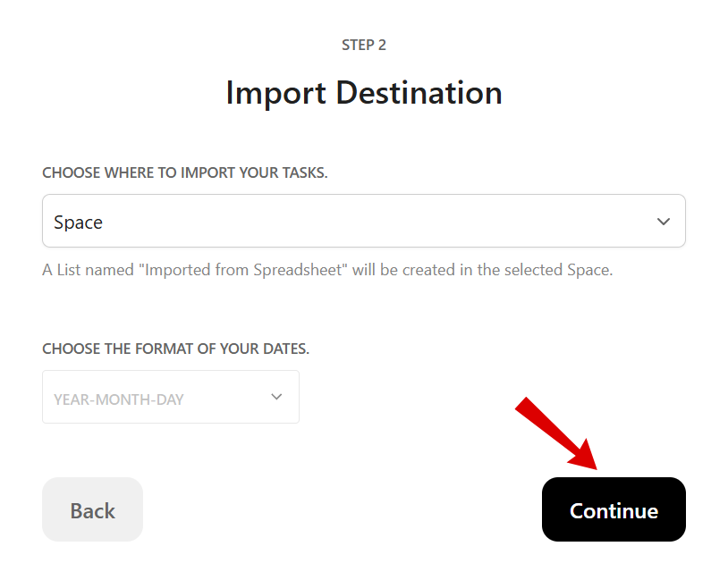This screenshot has width=728, height=580.
Task: Click the chevron on the date format selector
Action: pyautogui.click(x=276, y=397)
